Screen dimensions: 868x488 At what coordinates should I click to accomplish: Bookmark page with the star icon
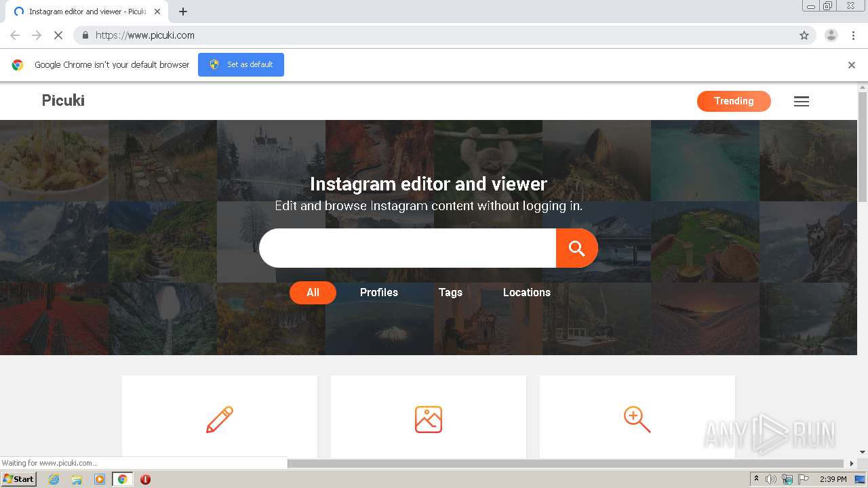point(804,35)
